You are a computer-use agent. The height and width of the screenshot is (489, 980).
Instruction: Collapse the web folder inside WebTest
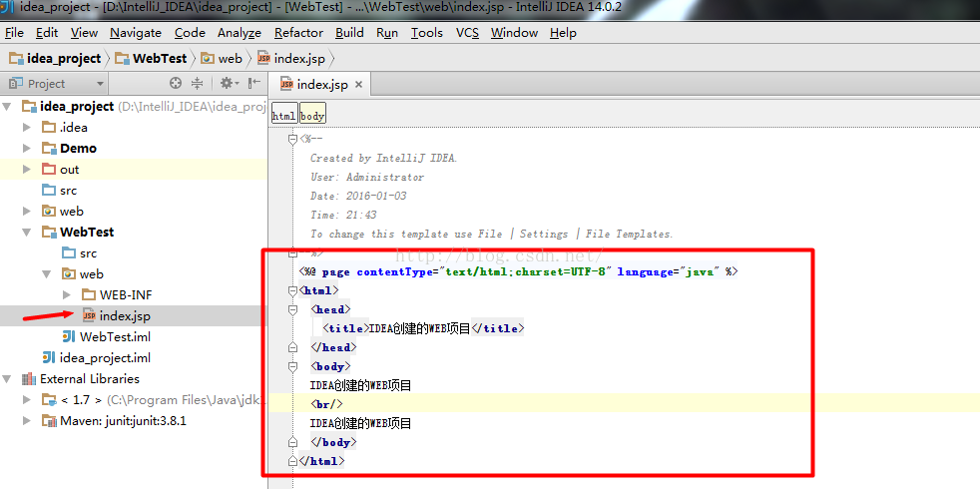coord(47,274)
